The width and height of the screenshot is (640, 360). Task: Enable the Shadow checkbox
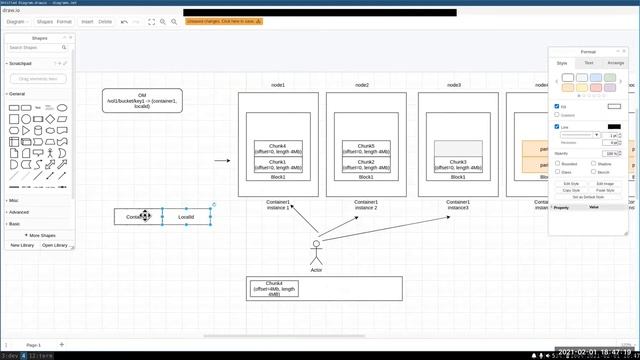click(593, 163)
